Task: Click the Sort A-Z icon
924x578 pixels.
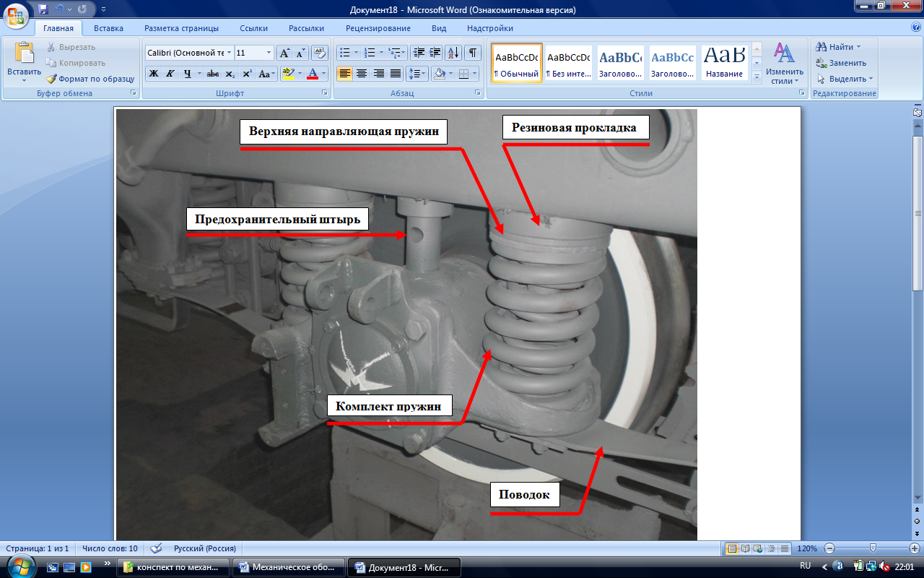Action: point(453,53)
